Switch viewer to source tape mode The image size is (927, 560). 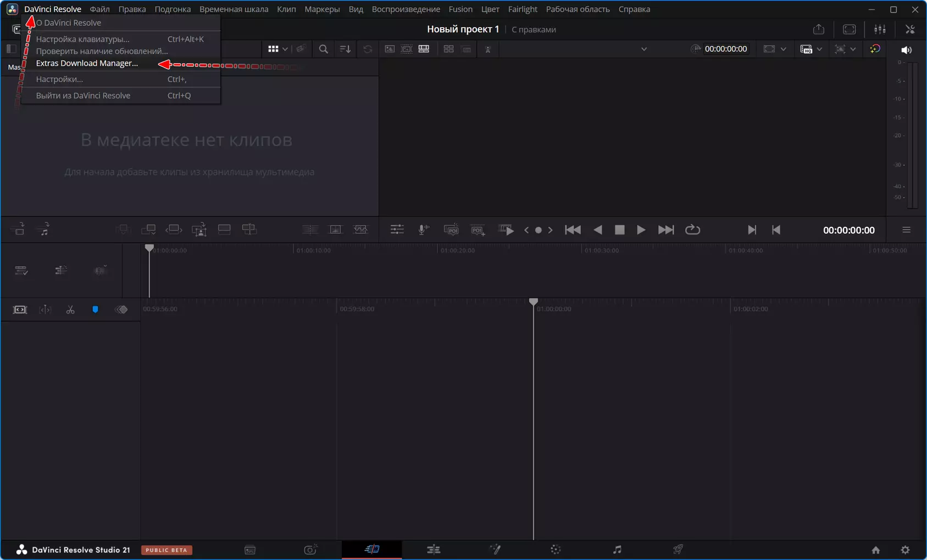click(407, 49)
